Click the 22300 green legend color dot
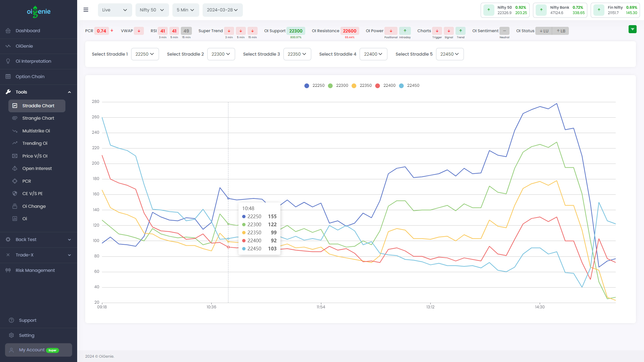Viewport: 644px width, 362px height. (x=330, y=86)
